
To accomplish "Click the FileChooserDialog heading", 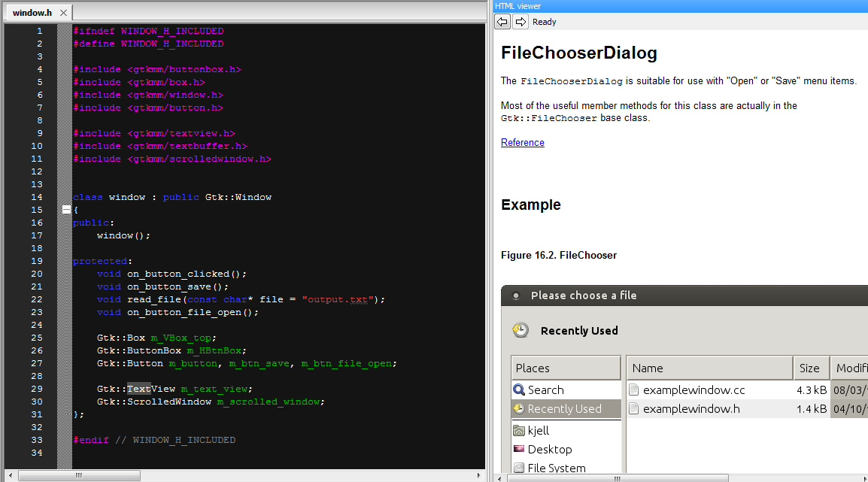I will pos(579,53).
